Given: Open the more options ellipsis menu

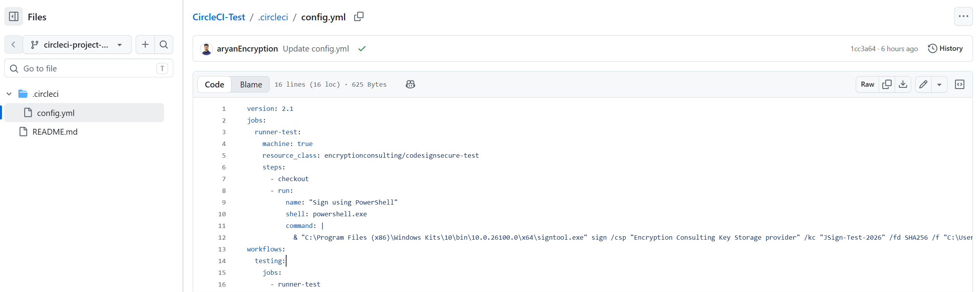Looking at the screenshot, I should point(963,16).
